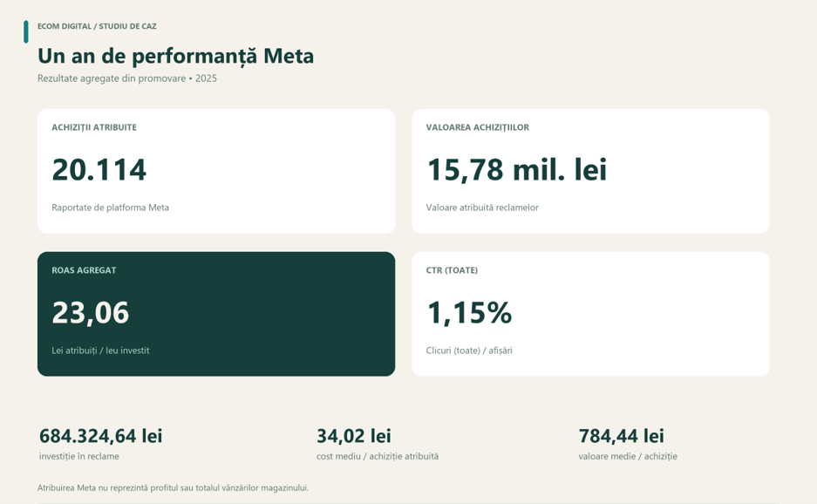Click 'Lei atribuiți / leu investit' caption
The height and width of the screenshot is (504, 817).
pyautogui.click(x=100, y=351)
